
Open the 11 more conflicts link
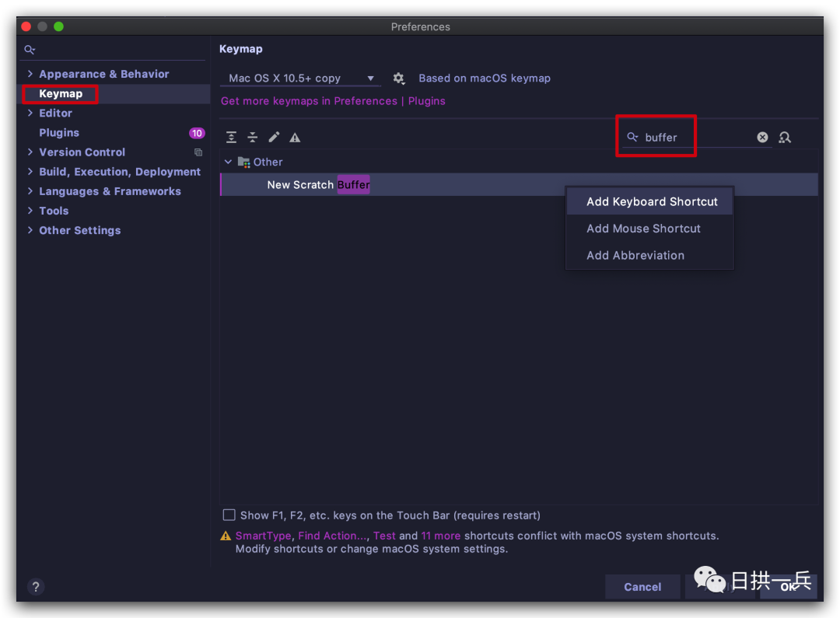(440, 536)
